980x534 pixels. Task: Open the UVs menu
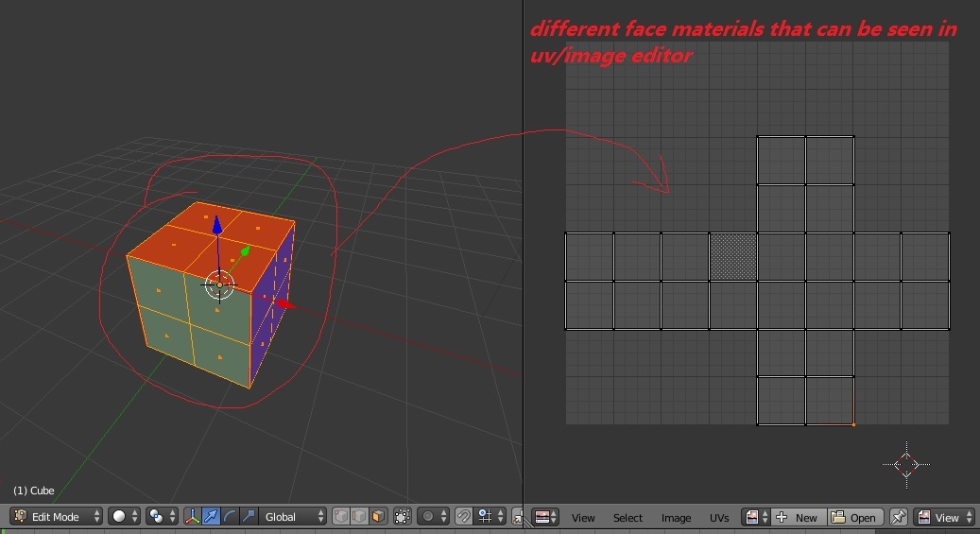[719, 518]
